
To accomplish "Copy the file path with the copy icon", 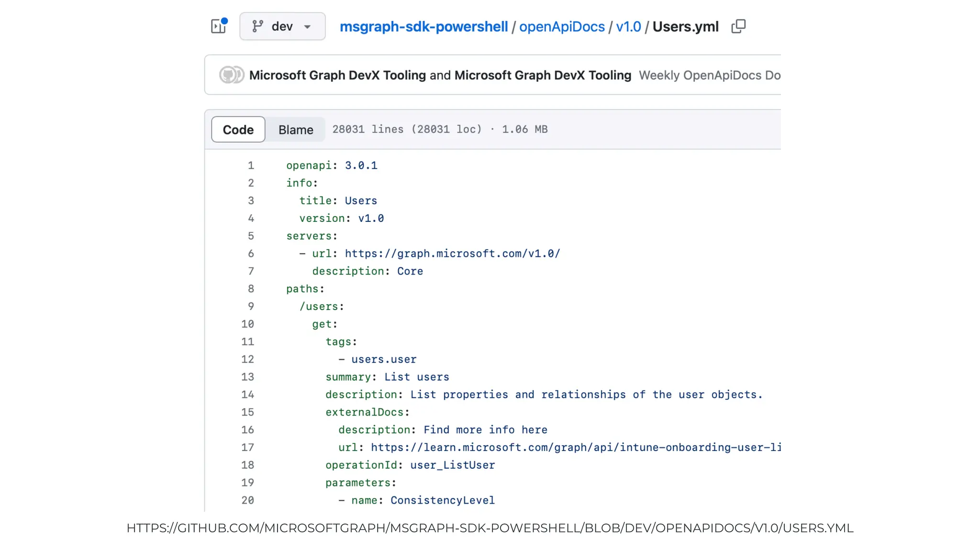I will click(738, 26).
